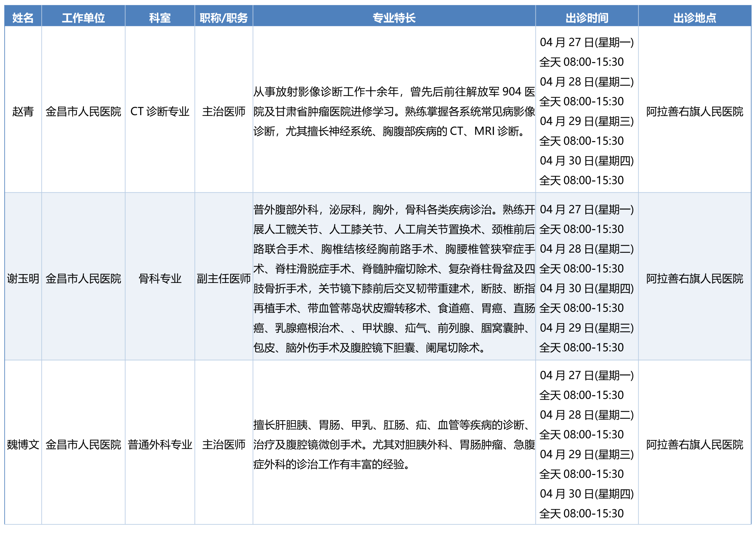The width and height of the screenshot is (756, 534).
Task: Click the specialty text starting with 擅长肝胆胰
Action: click(394, 445)
